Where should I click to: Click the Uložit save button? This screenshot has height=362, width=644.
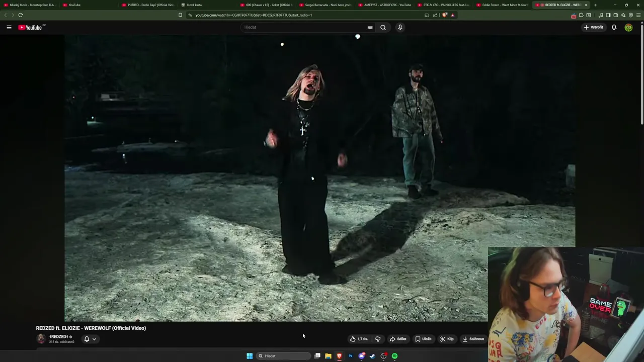(x=423, y=339)
